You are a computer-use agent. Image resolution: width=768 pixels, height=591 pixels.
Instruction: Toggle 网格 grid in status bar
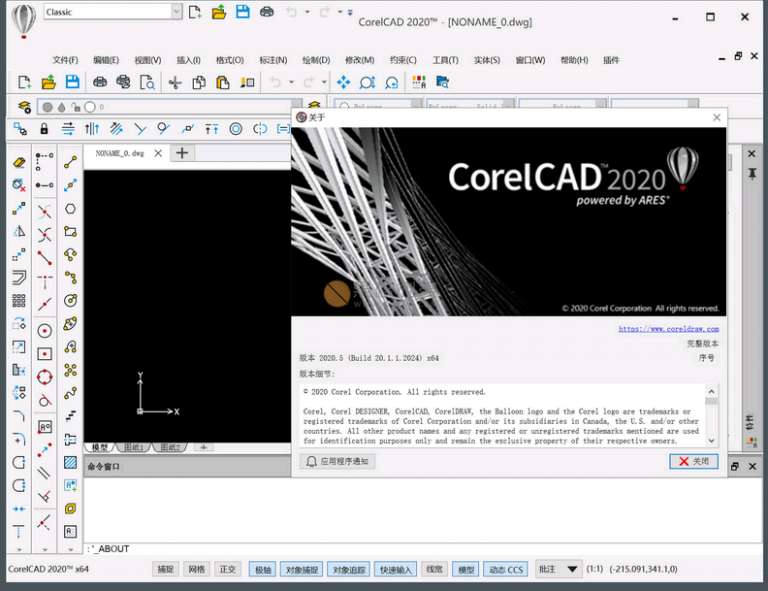(197, 569)
